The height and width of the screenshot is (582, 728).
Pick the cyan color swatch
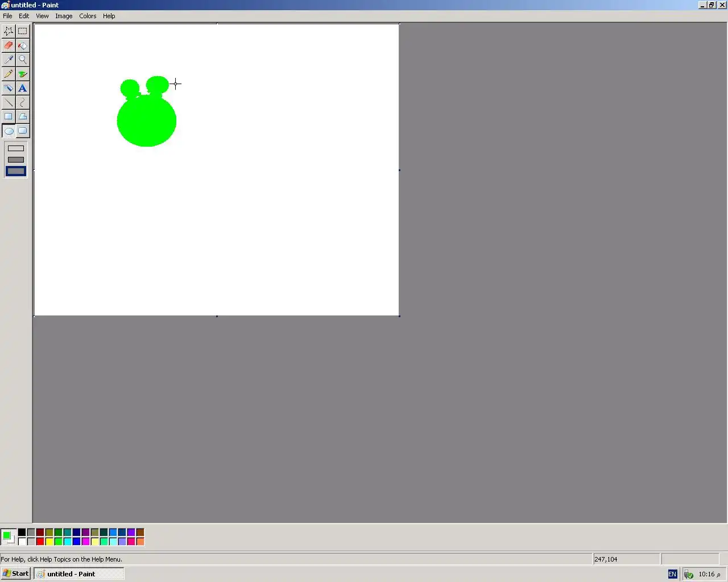click(67, 542)
